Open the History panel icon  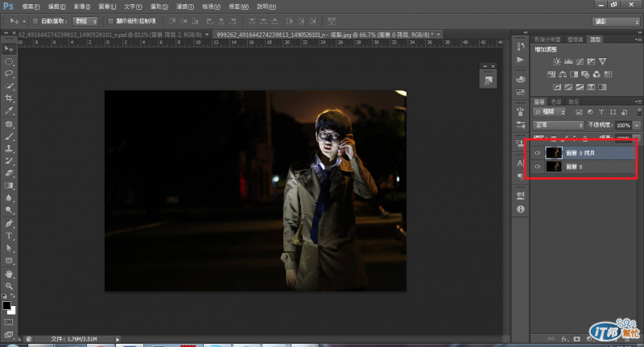(520, 46)
